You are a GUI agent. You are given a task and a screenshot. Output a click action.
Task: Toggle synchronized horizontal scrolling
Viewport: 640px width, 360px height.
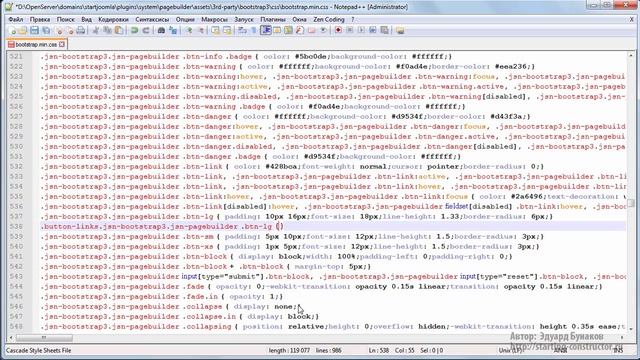click(x=227, y=31)
